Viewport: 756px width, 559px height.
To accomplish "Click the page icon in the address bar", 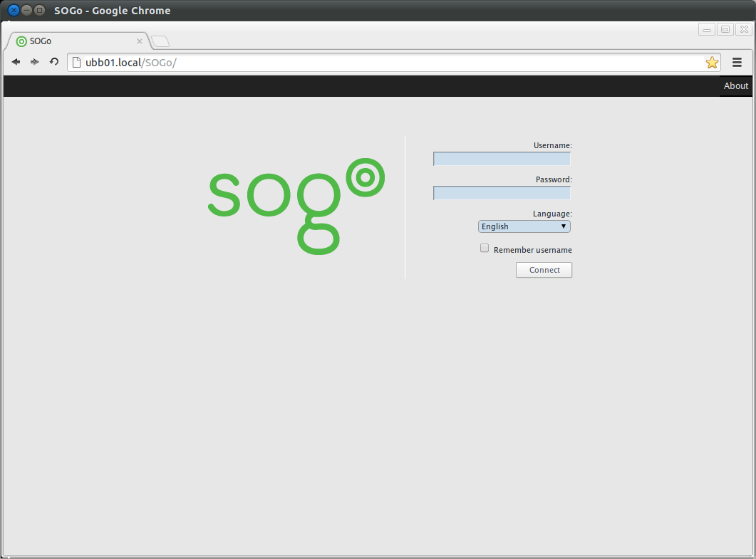I will click(76, 62).
